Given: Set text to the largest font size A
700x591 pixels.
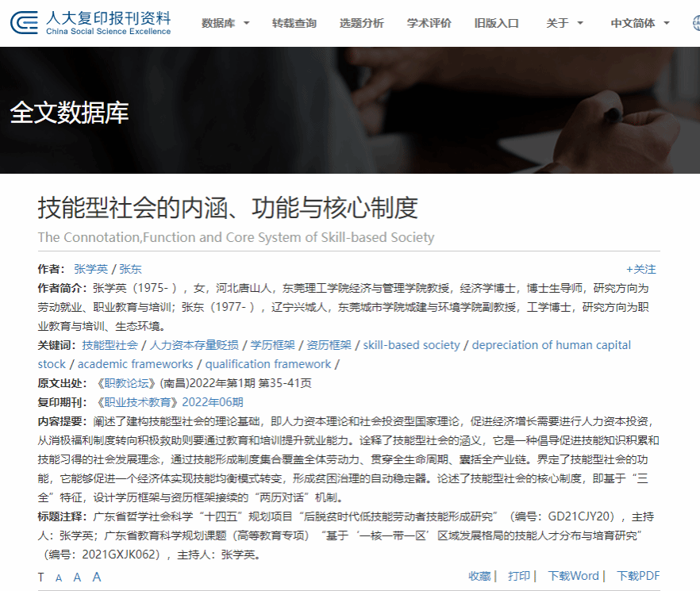Looking at the screenshot, I should [x=97, y=577].
